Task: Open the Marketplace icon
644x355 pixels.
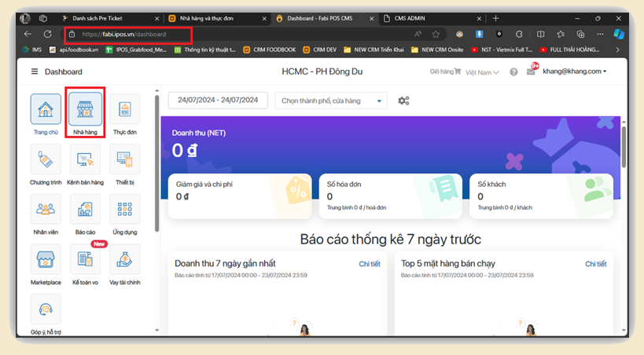Action: [46, 260]
